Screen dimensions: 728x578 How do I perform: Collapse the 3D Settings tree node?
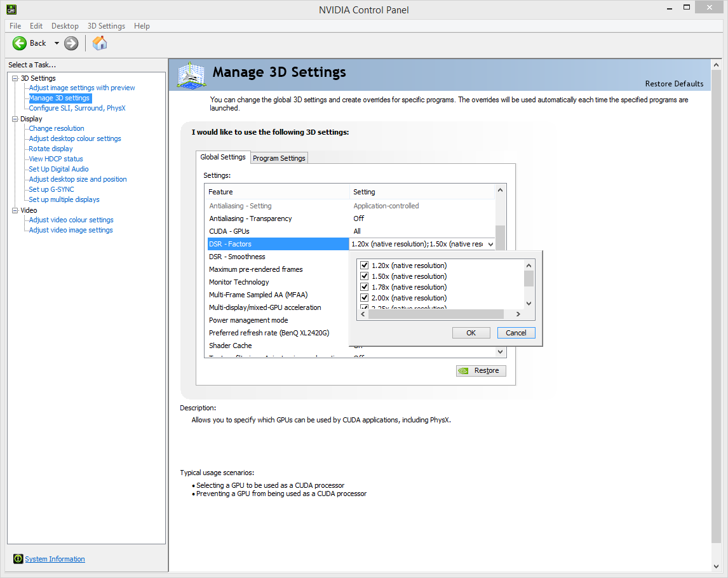tap(15, 78)
